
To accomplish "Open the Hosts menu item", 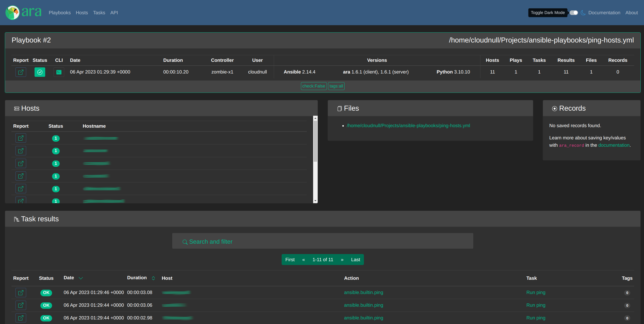I will (x=82, y=12).
